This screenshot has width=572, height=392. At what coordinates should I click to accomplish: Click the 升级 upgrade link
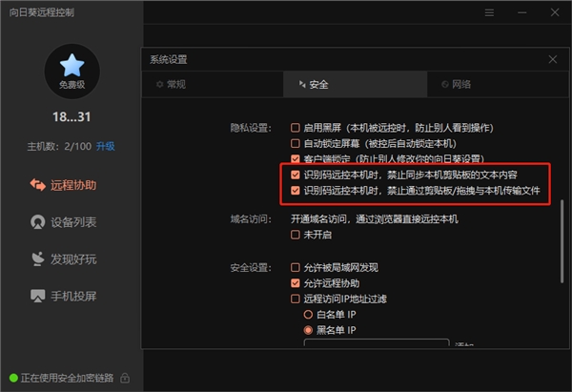click(106, 146)
